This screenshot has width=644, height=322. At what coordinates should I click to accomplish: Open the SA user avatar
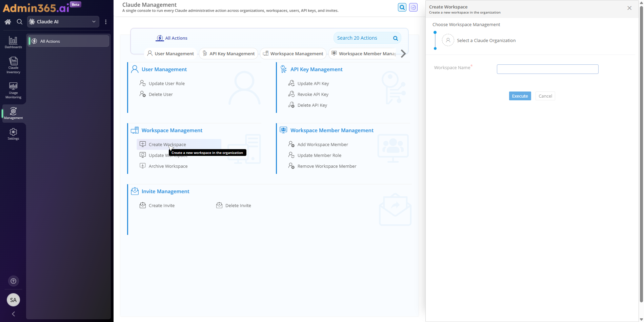click(x=13, y=300)
